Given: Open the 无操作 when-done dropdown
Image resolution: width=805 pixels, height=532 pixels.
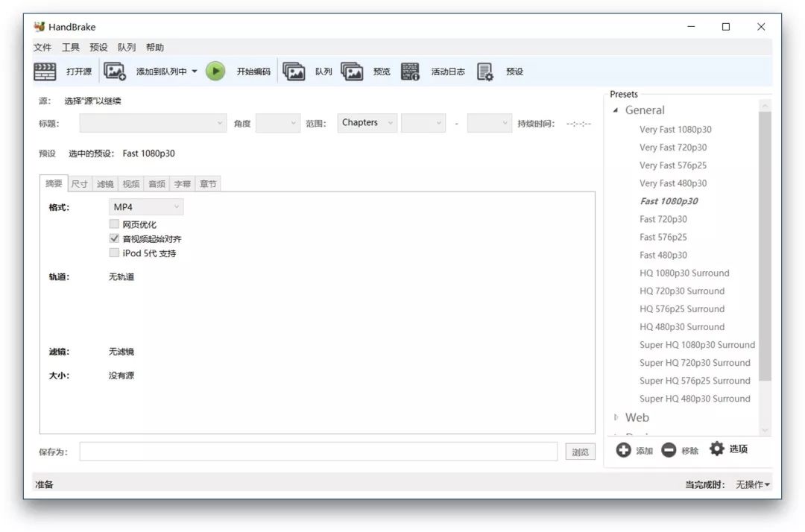Looking at the screenshot, I should (753, 484).
